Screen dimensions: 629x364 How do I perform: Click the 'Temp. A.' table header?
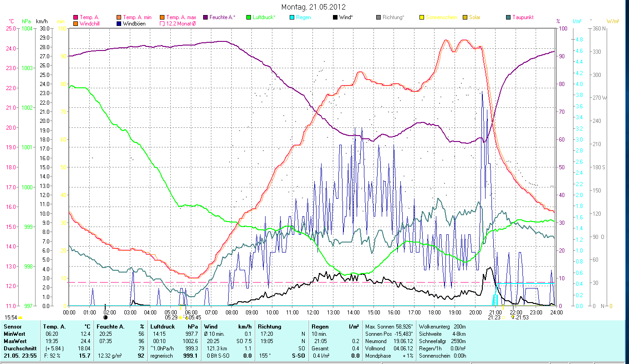click(54, 327)
